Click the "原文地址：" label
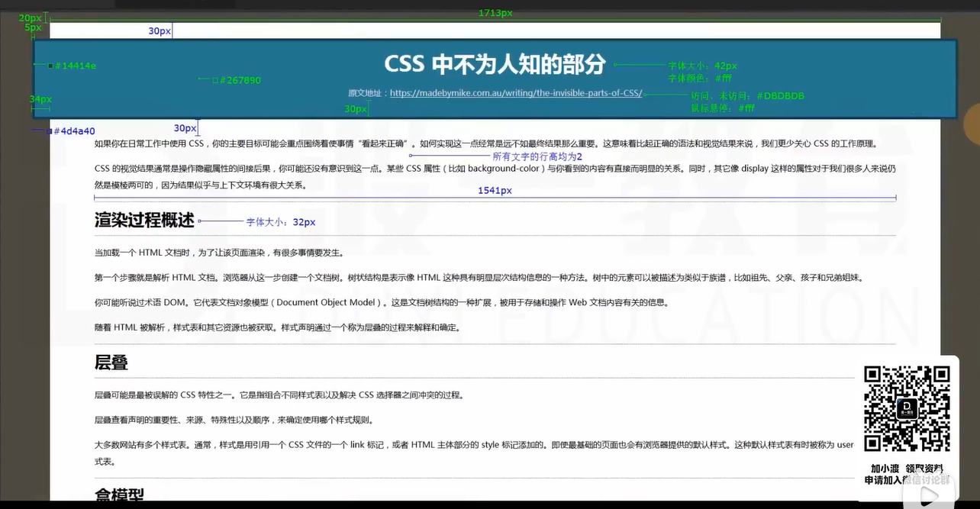This screenshot has width=980, height=509. pos(369,93)
